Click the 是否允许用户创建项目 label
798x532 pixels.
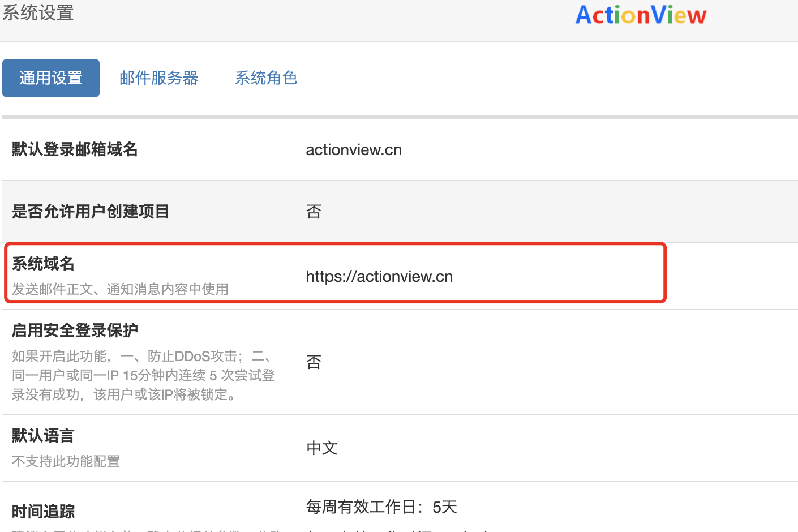[91, 211]
